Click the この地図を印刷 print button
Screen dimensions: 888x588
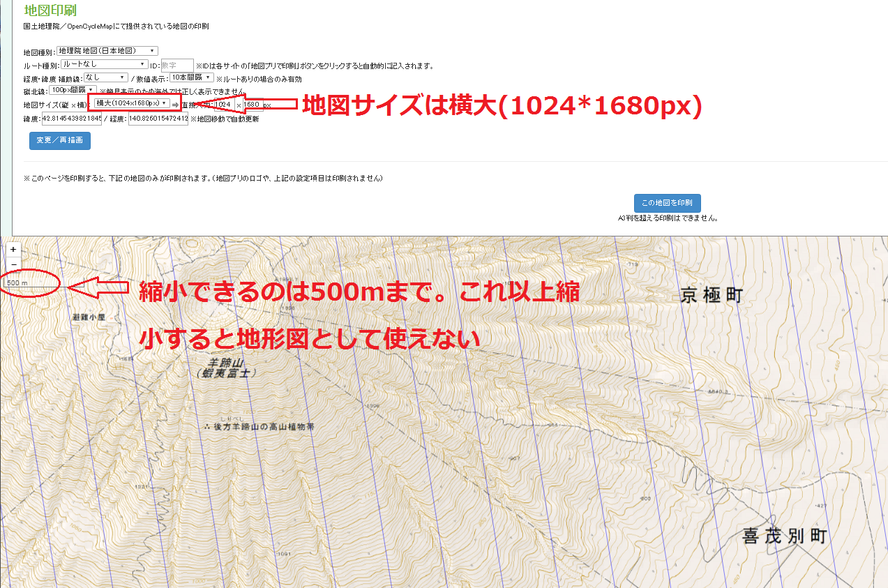(667, 203)
